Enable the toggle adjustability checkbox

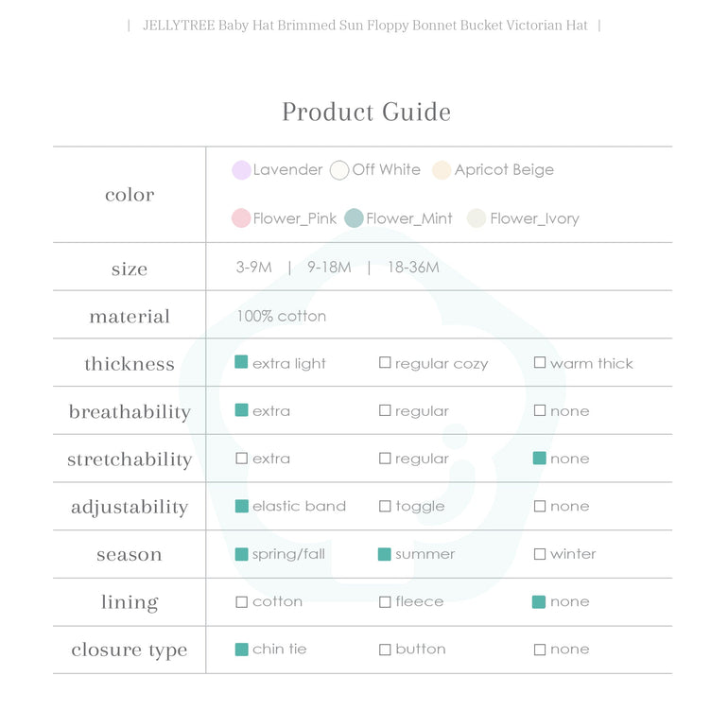click(x=385, y=507)
